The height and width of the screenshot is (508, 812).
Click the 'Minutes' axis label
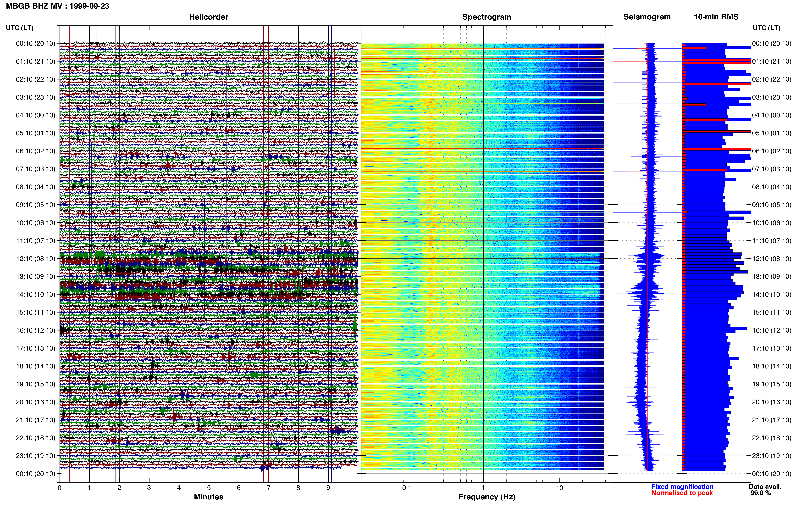click(209, 497)
